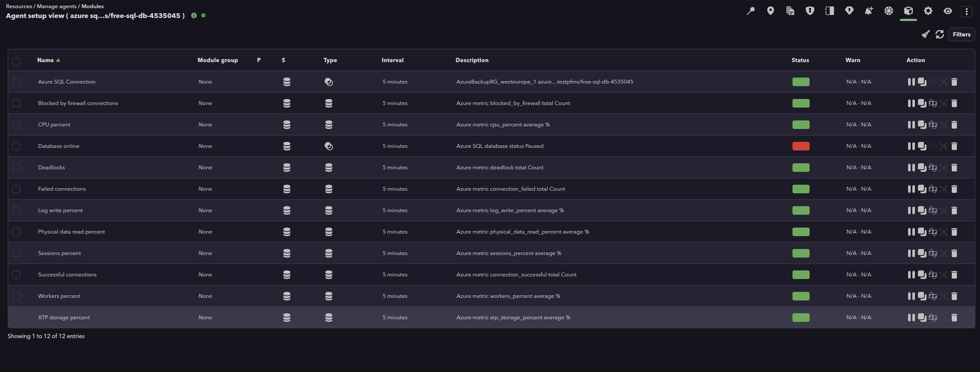
Task: Sort by Status column header
Action: (800, 60)
